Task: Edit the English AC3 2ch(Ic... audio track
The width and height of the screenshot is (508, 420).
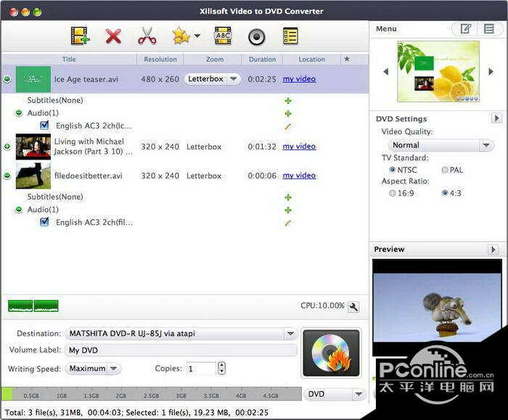Action: 287,126
